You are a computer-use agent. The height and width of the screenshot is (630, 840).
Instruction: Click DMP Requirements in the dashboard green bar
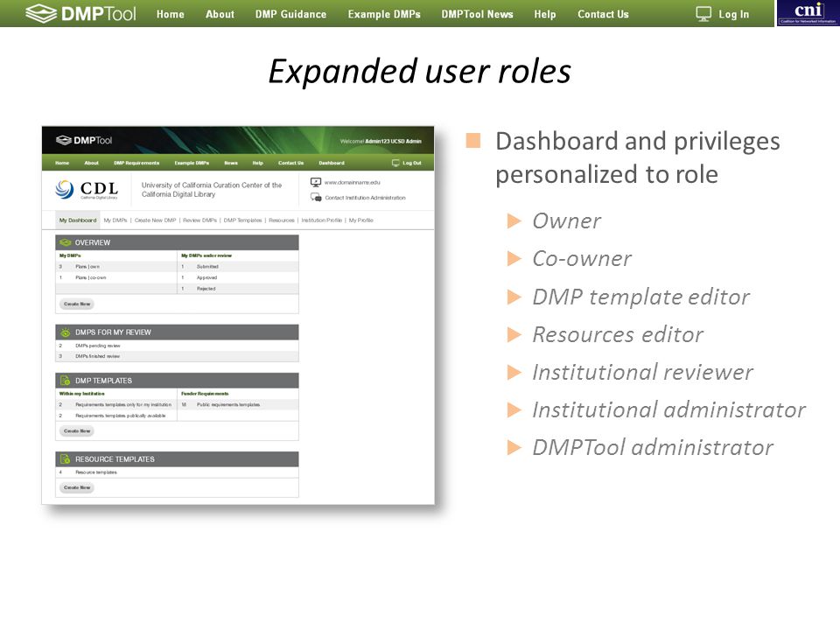[136, 163]
